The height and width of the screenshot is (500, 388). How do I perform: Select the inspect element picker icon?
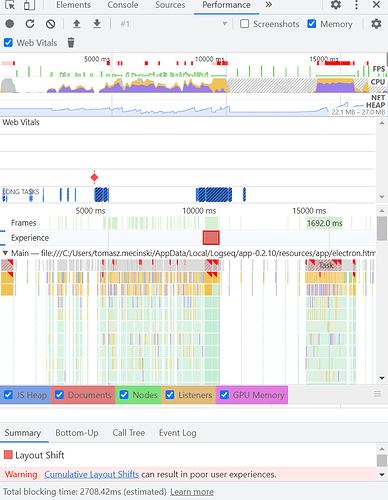tap(10, 5)
